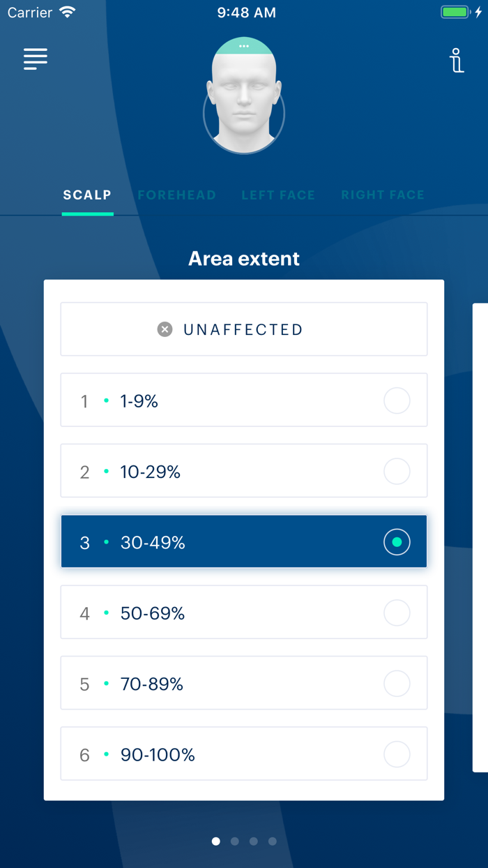The width and height of the screenshot is (488, 868).
Task: Tap the second page indicator dot
Action: click(235, 841)
